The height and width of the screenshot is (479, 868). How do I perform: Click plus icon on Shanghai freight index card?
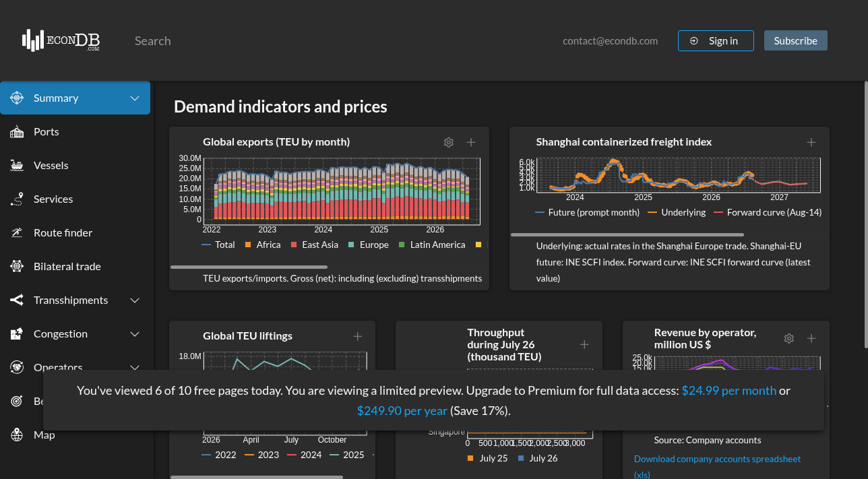[811, 142]
